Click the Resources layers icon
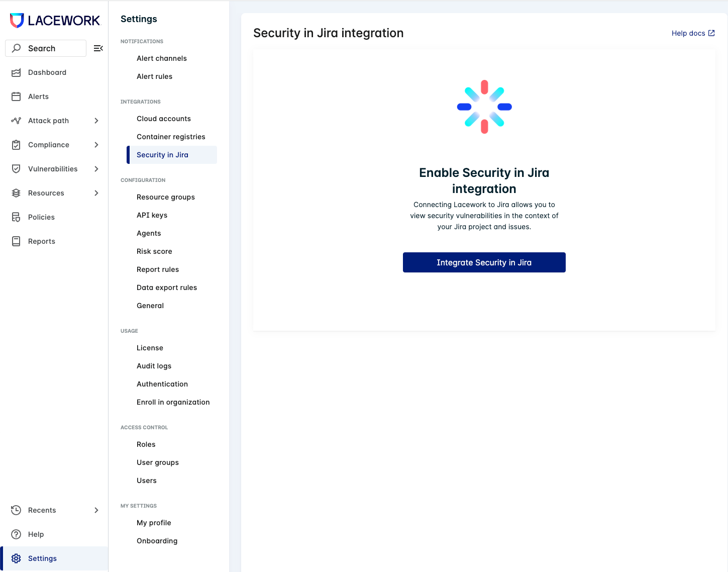728x572 pixels. (x=16, y=193)
